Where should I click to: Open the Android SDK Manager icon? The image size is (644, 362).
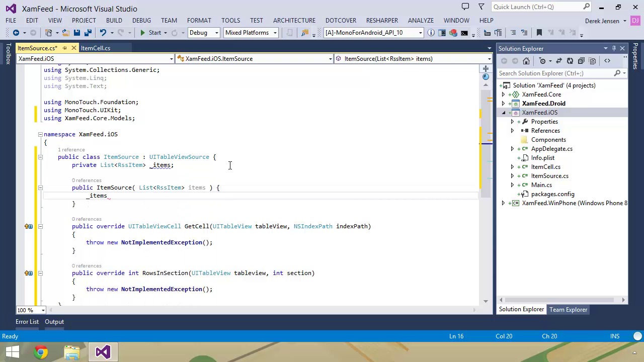453,33
